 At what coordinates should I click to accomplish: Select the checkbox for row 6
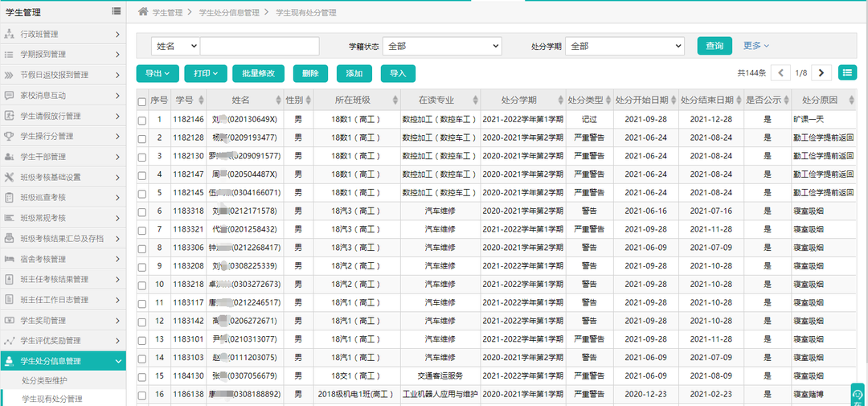(x=142, y=211)
